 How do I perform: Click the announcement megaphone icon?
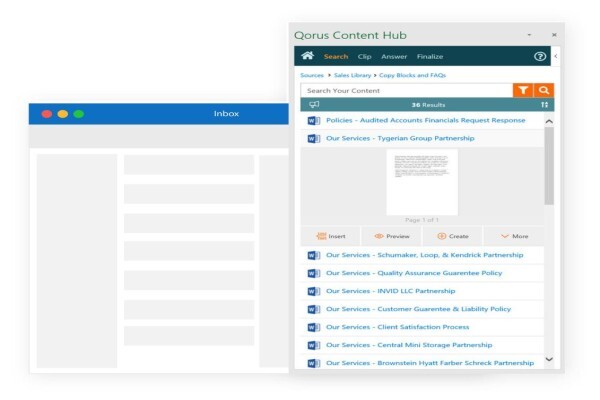tap(314, 104)
